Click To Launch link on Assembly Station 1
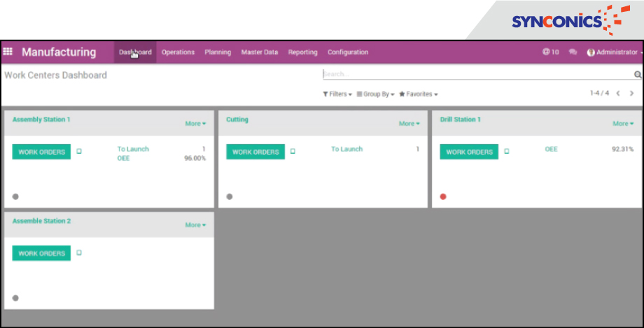 click(133, 149)
